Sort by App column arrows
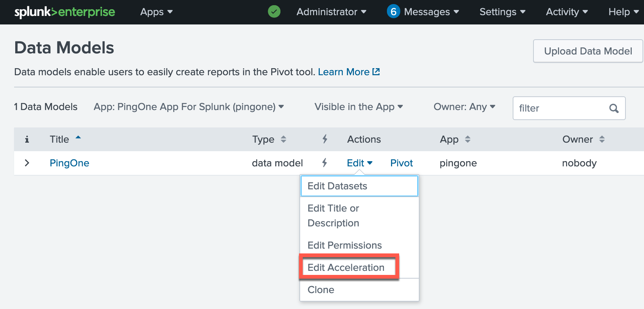 tap(467, 139)
